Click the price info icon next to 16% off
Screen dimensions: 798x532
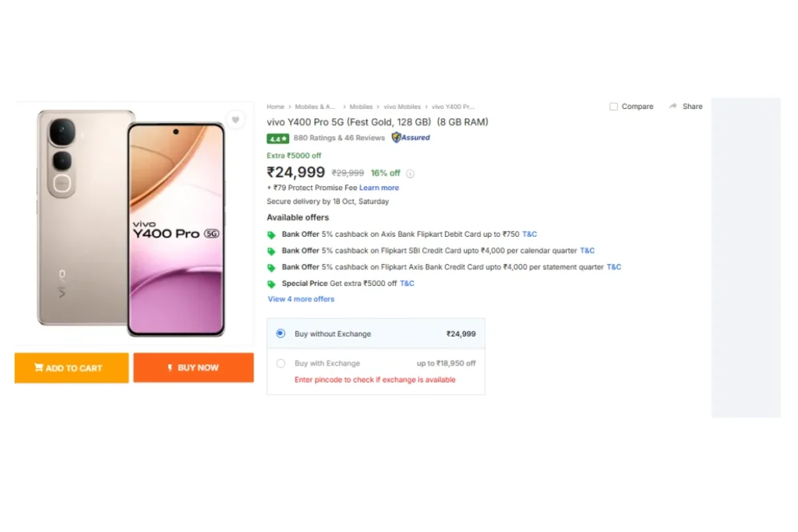[410, 174]
